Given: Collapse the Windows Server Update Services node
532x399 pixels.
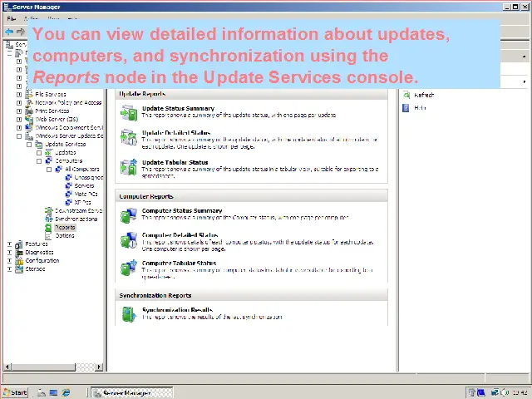Looking at the screenshot, I should pos(19,136).
